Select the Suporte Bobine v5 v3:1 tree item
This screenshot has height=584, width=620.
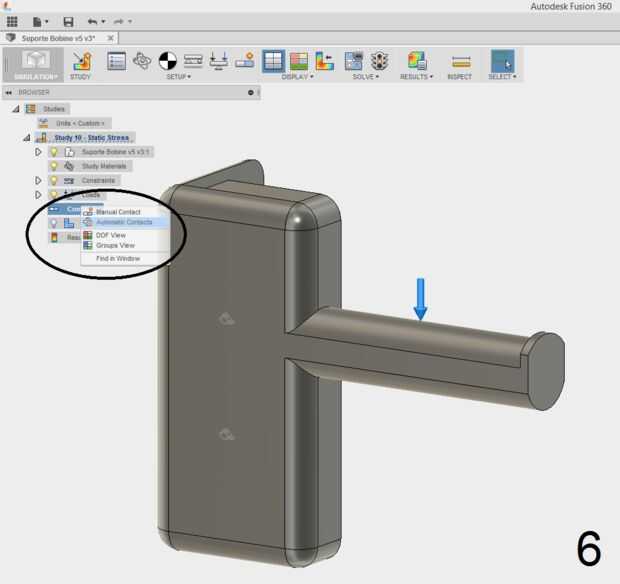(x=115, y=152)
